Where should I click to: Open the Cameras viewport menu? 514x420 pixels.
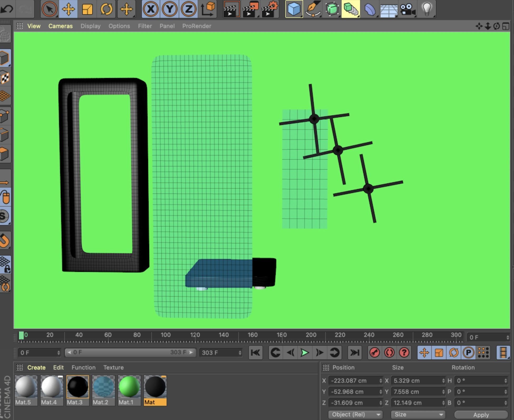tap(60, 26)
